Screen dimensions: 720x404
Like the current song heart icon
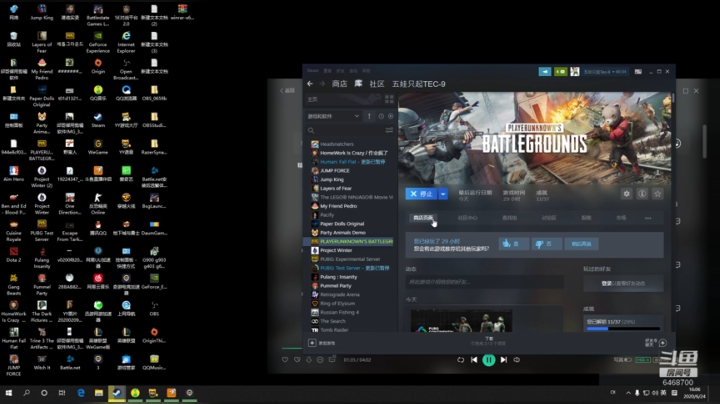point(285,359)
